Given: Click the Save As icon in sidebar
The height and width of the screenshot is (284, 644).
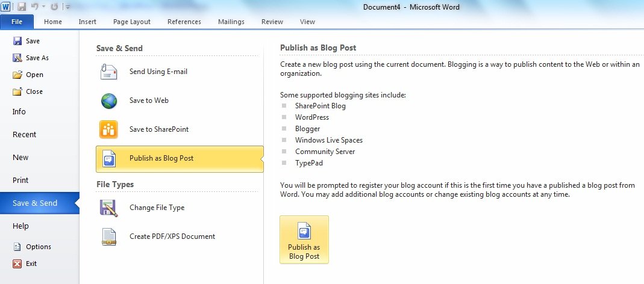Looking at the screenshot, I should pyautogui.click(x=17, y=58).
